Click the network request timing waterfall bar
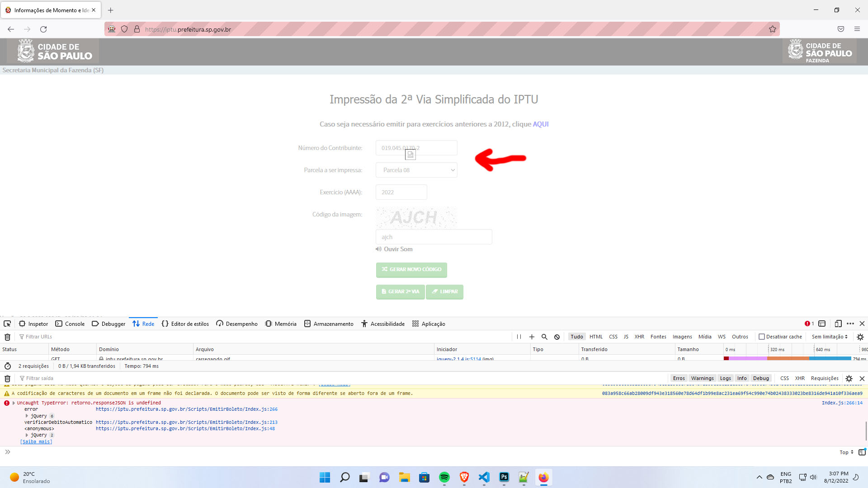Image resolution: width=868 pixels, height=488 pixels. [788, 358]
